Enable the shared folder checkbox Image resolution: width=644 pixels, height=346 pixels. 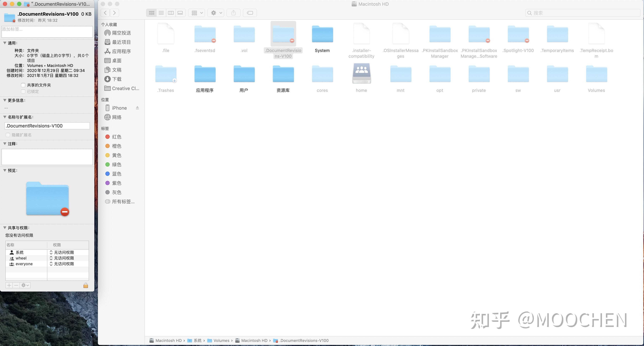click(x=23, y=85)
